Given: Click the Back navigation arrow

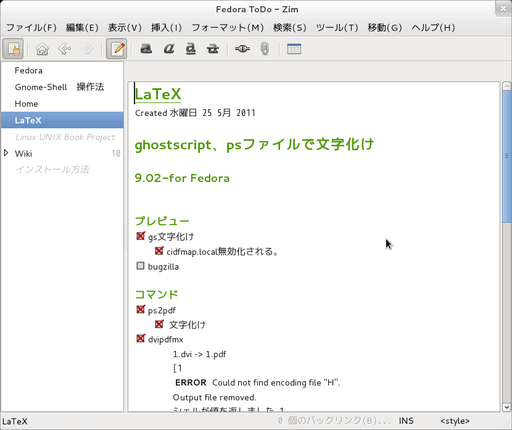Looking at the screenshot, I should click(x=65, y=49).
